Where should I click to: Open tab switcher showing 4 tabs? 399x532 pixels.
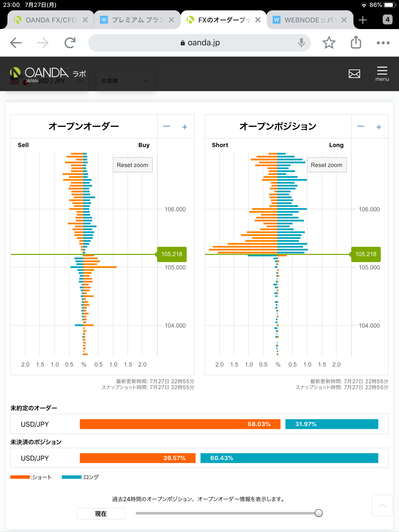(x=387, y=20)
